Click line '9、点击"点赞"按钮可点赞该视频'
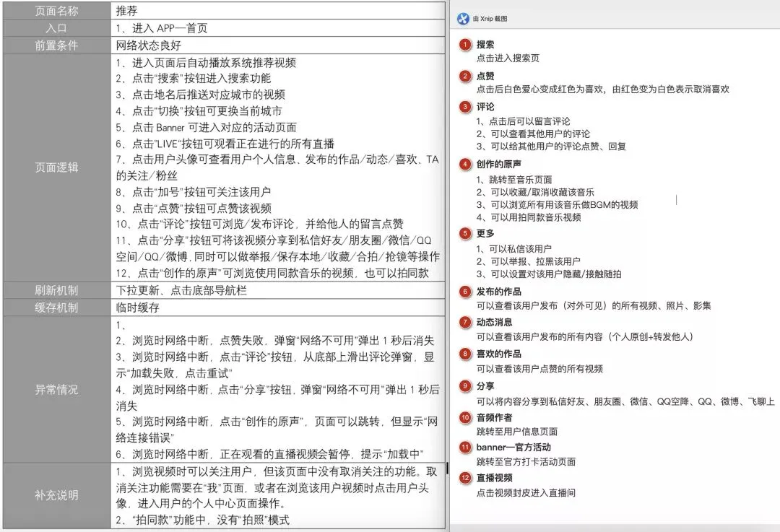 pyautogui.click(x=194, y=209)
